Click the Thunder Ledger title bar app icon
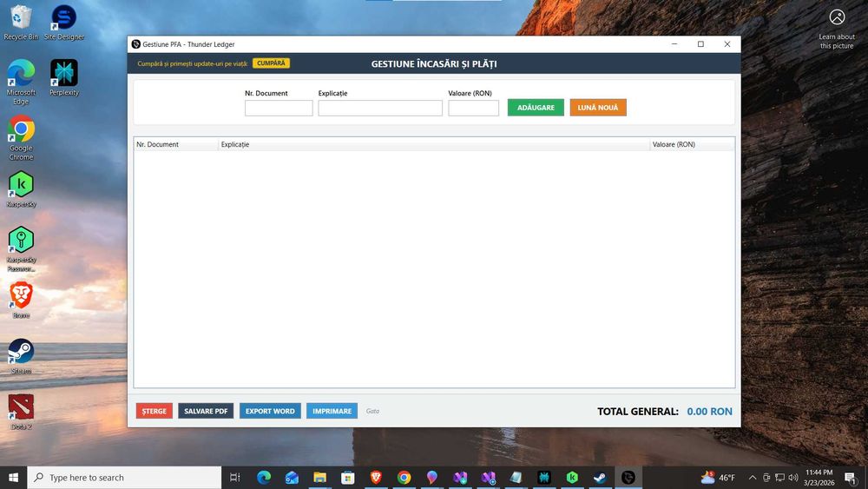Screen dimensions: 868x489 tap(135, 44)
